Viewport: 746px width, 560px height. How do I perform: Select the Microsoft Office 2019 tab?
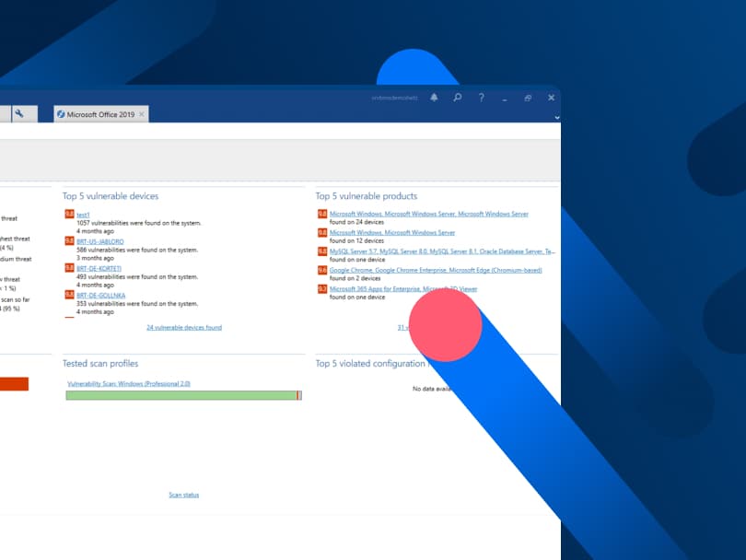coord(101,114)
